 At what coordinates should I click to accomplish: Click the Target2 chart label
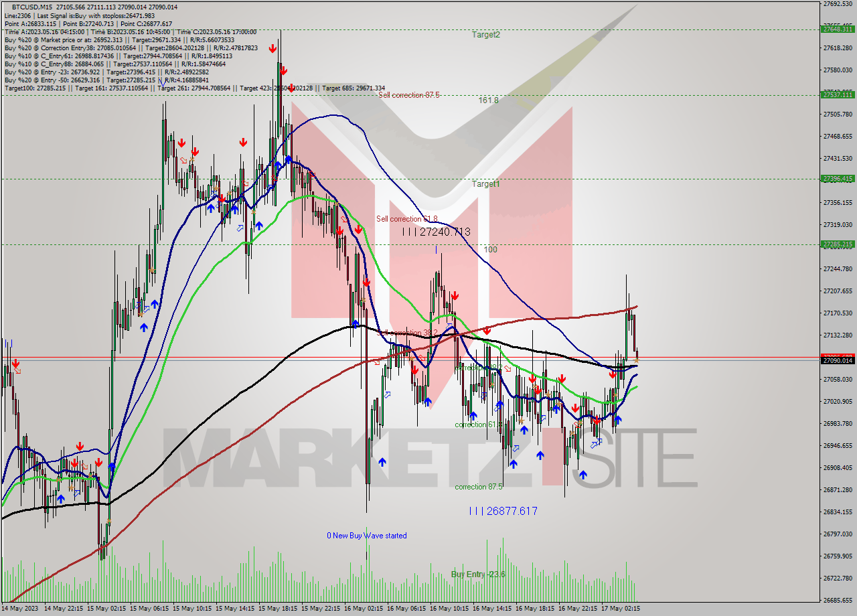[x=486, y=35]
